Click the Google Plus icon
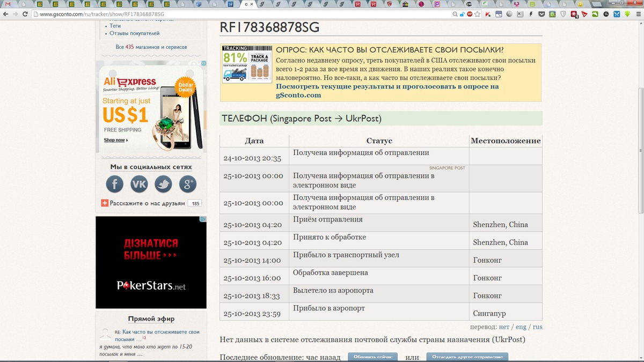Image resolution: width=644 pixels, height=362 pixels. [188, 184]
